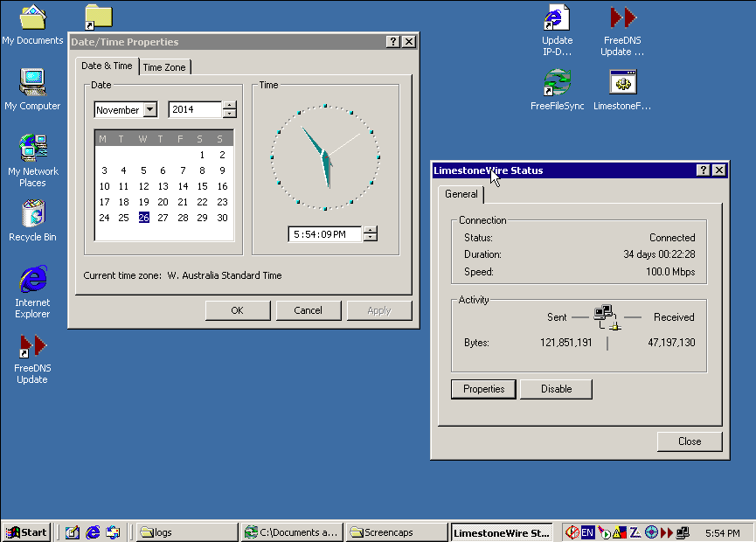The image size is (756, 542).
Task: Click the 5:54 PM taskbar clock
Action: click(x=722, y=533)
